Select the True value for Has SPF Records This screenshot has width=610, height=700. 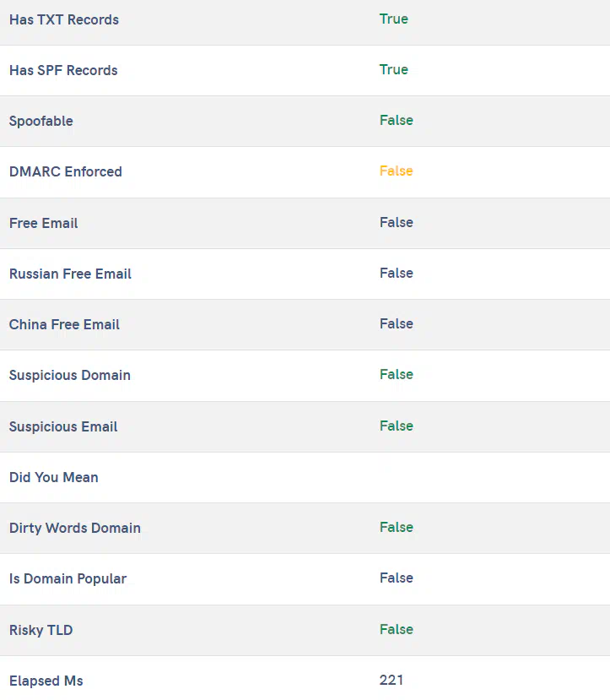pos(393,69)
